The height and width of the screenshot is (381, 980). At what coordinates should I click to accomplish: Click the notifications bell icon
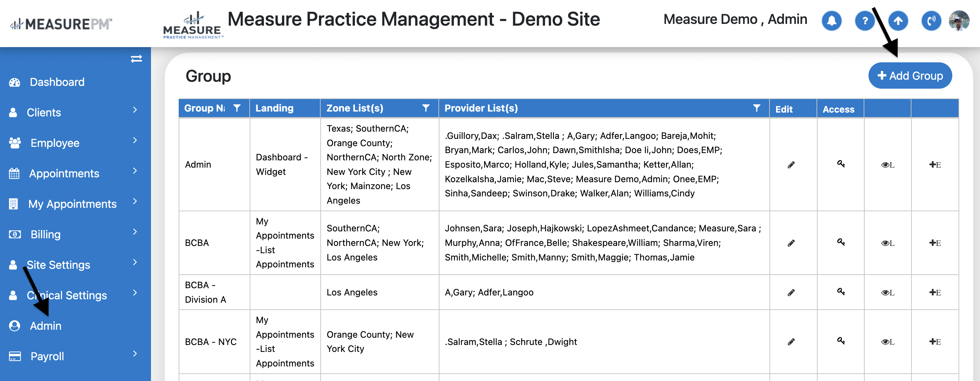(x=831, y=20)
